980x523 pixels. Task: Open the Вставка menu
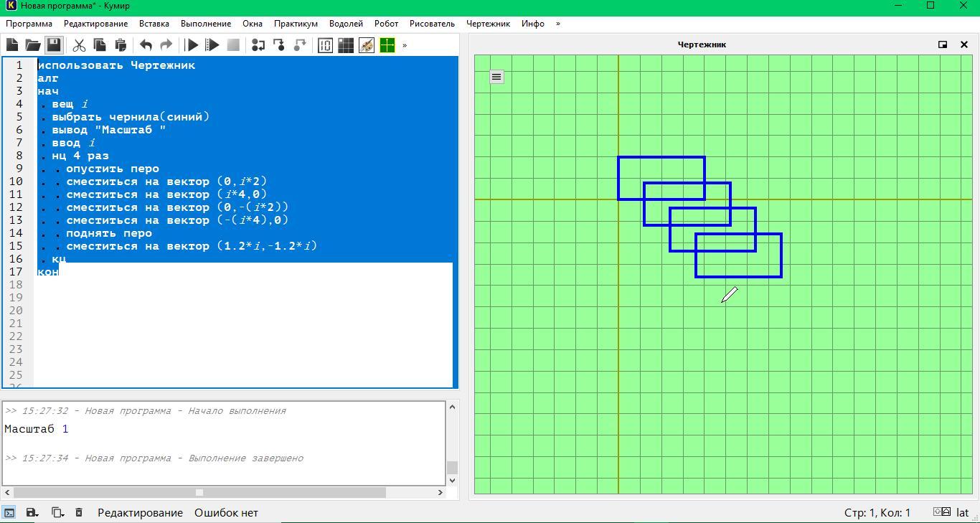[x=154, y=24]
